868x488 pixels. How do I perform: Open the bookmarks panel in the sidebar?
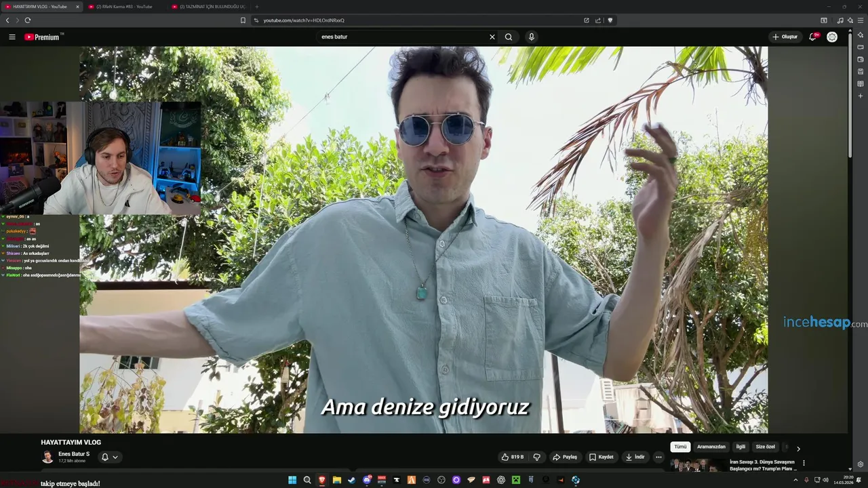861,71
